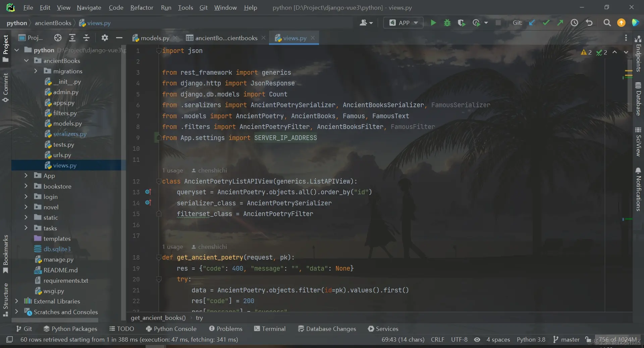Click override gutter icon on line 14

148,203
